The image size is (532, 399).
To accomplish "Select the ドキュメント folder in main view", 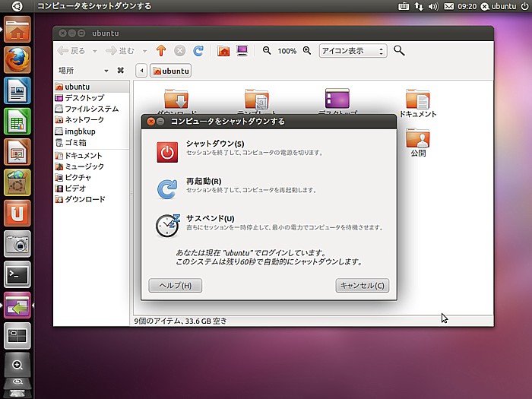I will tap(418, 103).
